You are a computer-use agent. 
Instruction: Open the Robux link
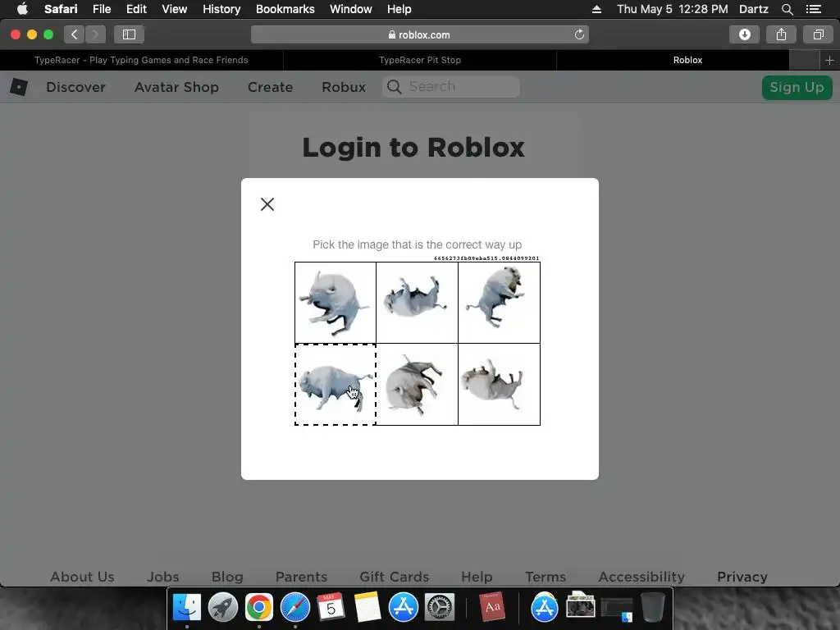click(344, 87)
